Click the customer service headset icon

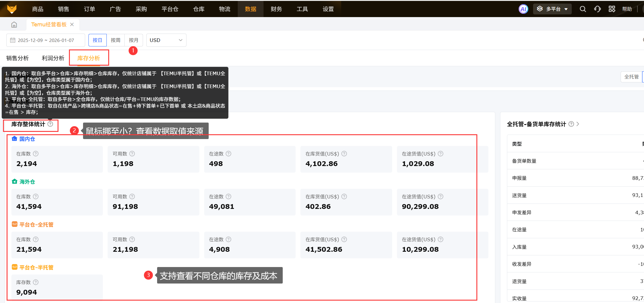[597, 9]
